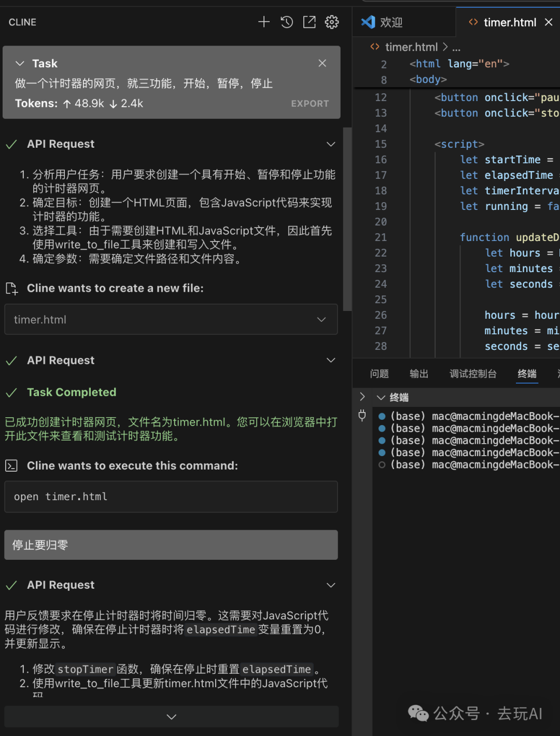
Task: Click the scroll-to-bottom chevron bar
Action: [171, 717]
